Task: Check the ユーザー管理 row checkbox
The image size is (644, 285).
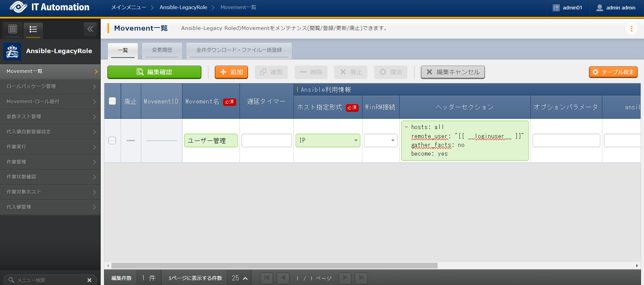Action: 112,140
